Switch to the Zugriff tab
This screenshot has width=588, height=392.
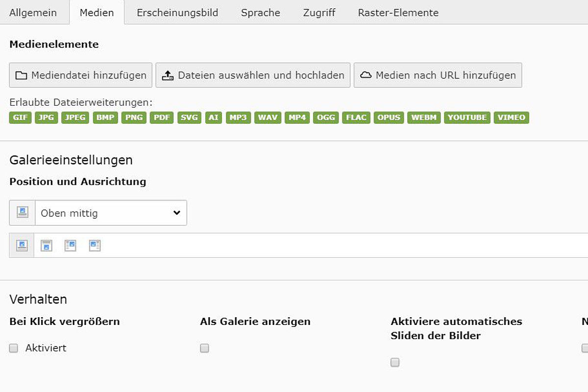(x=319, y=13)
